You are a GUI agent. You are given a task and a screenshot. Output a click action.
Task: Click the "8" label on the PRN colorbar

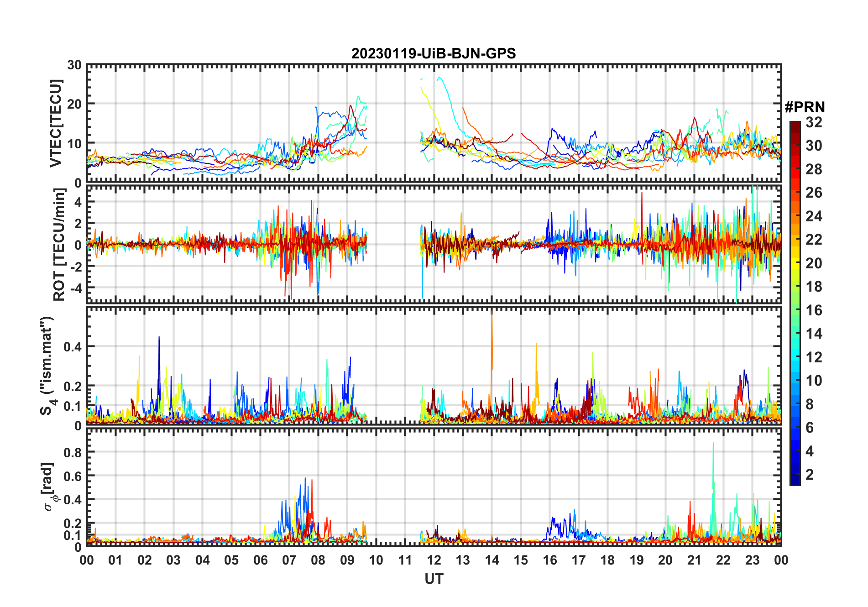pos(810,404)
